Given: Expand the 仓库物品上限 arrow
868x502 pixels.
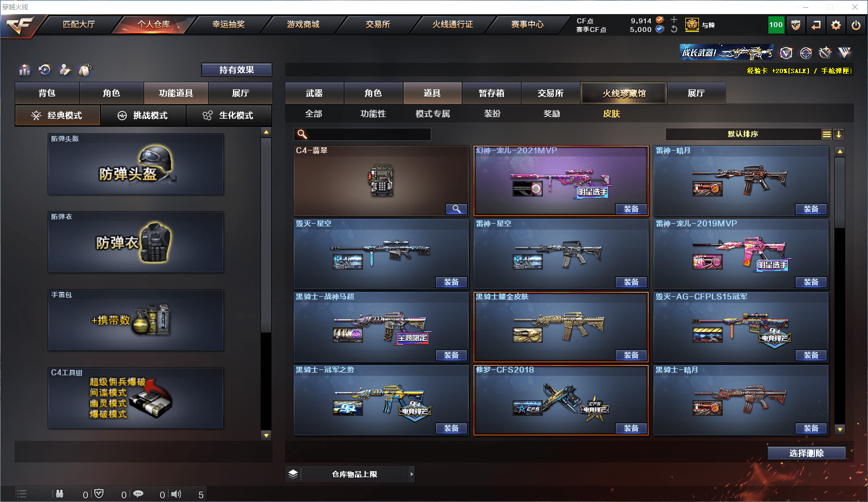Looking at the screenshot, I should [x=412, y=474].
